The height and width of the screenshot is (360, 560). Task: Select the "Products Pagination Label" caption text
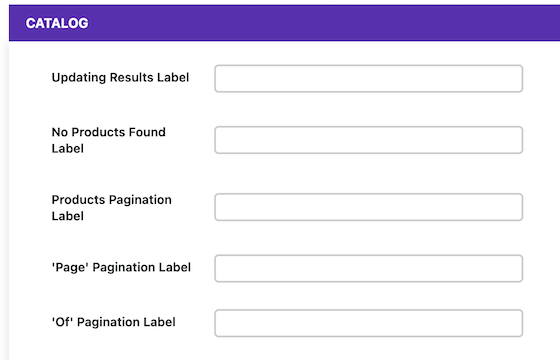pyautogui.click(x=112, y=208)
